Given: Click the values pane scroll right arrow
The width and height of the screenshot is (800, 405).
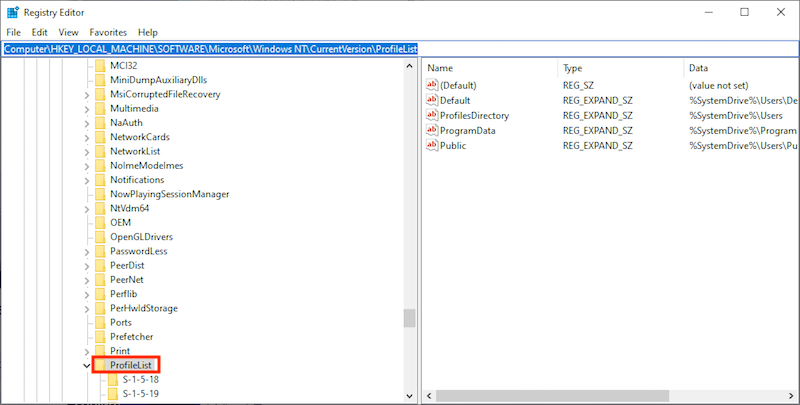Looking at the screenshot, I should 792,396.
